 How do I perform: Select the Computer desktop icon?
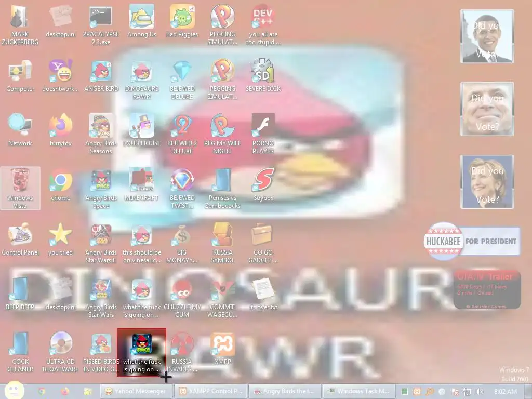pos(20,76)
